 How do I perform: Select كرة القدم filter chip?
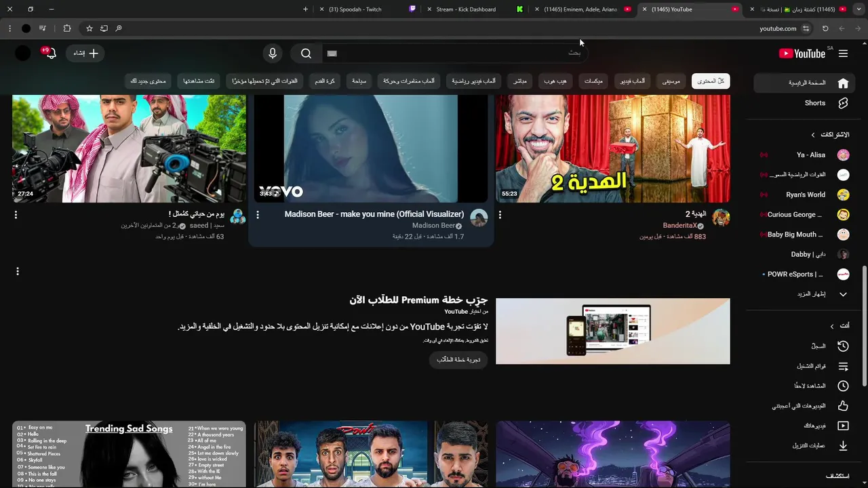pyautogui.click(x=325, y=81)
